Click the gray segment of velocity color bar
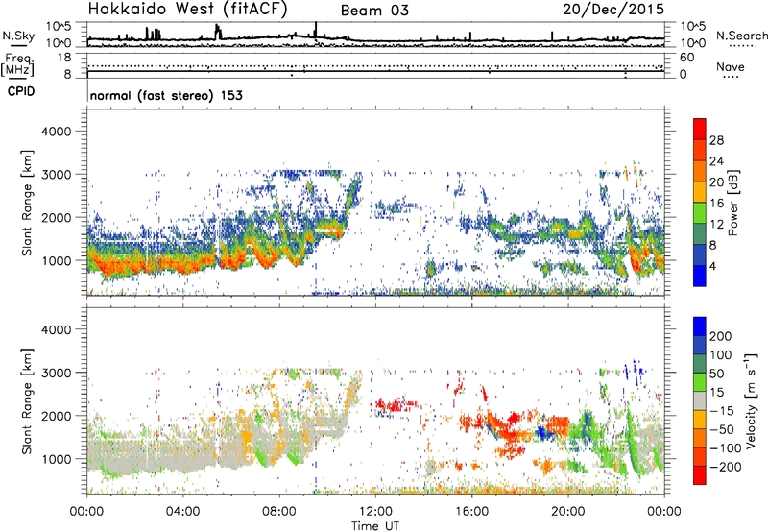 click(x=700, y=401)
